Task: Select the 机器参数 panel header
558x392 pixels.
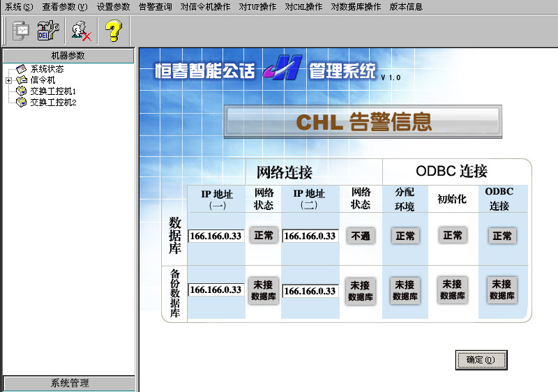Action: [x=68, y=56]
